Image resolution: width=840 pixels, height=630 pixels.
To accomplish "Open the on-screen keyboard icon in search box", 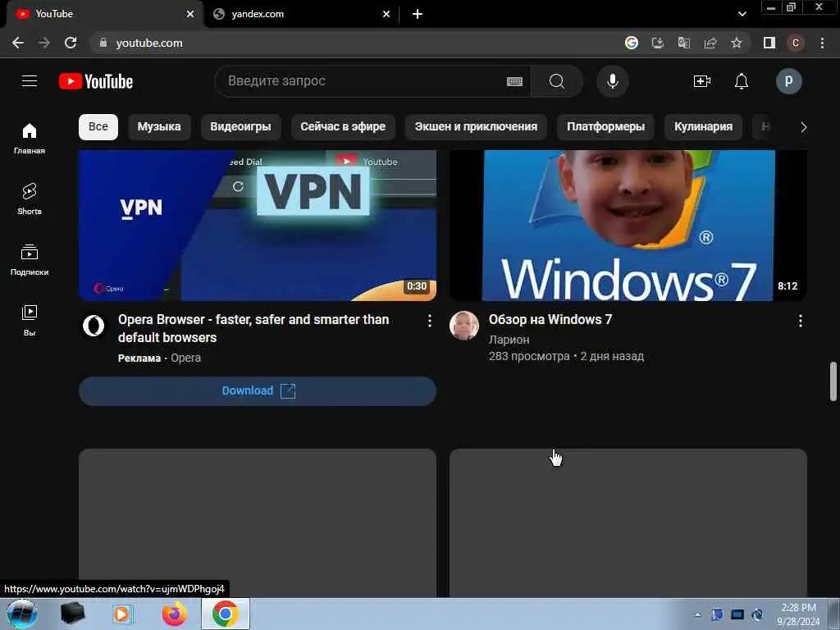I will pos(514,81).
